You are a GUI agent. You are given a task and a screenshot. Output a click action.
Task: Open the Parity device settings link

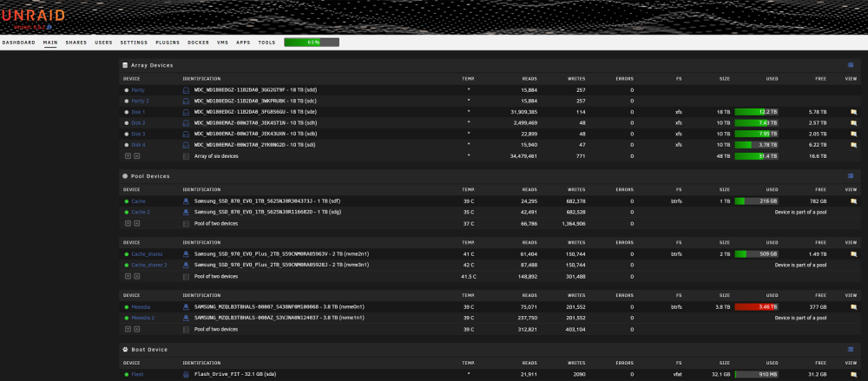(x=138, y=89)
